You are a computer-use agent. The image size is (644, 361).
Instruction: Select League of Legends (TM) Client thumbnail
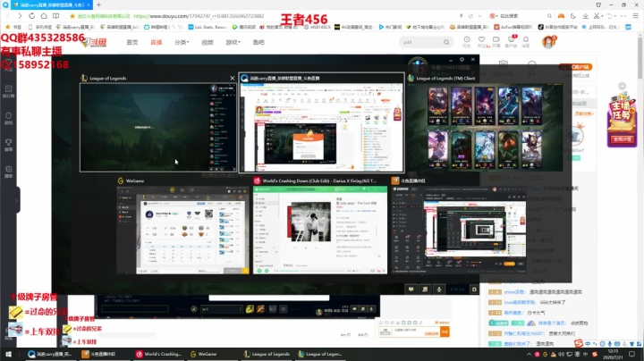[485, 127]
